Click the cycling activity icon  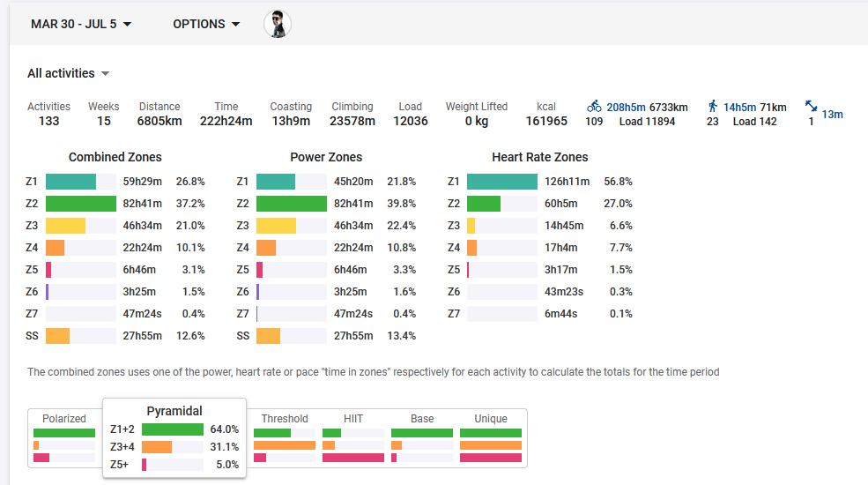click(594, 106)
